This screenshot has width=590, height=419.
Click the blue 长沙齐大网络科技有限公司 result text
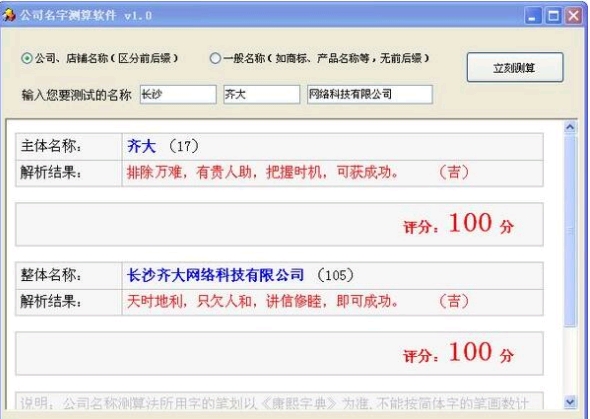pos(215,275)
